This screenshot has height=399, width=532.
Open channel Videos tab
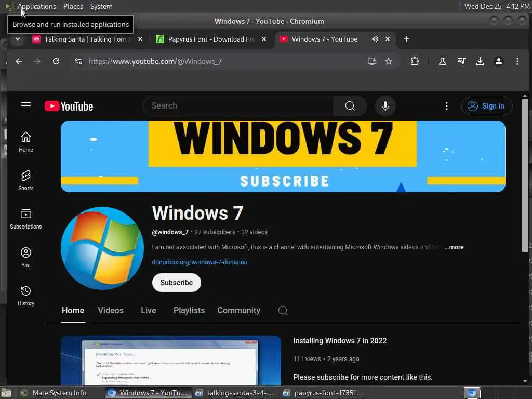pos(111,311)
